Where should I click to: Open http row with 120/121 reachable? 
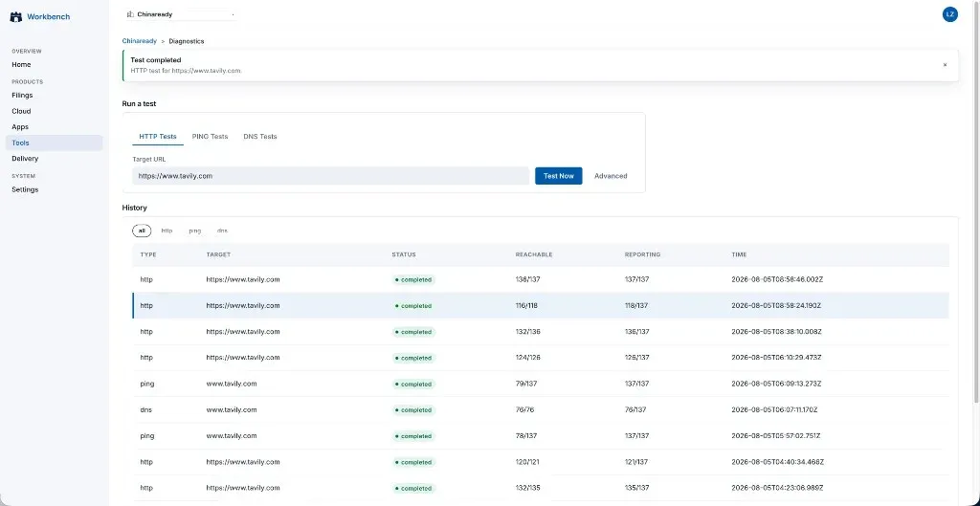pos(541,462)
